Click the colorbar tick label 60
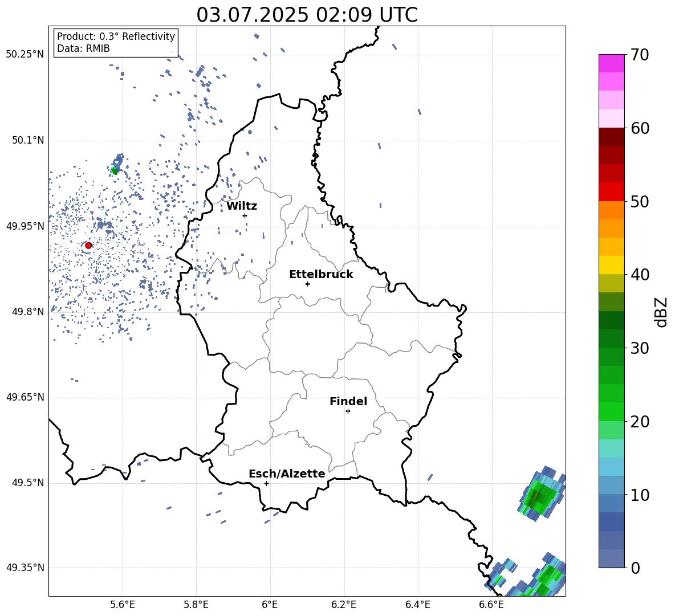This screenshot has width=675, height=616. [640, 128]
